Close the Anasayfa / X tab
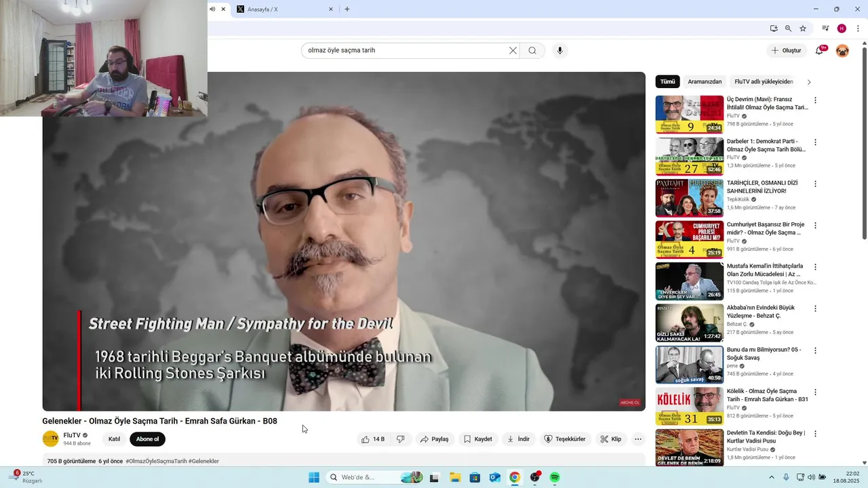The image size is (868, 488). 331,9
